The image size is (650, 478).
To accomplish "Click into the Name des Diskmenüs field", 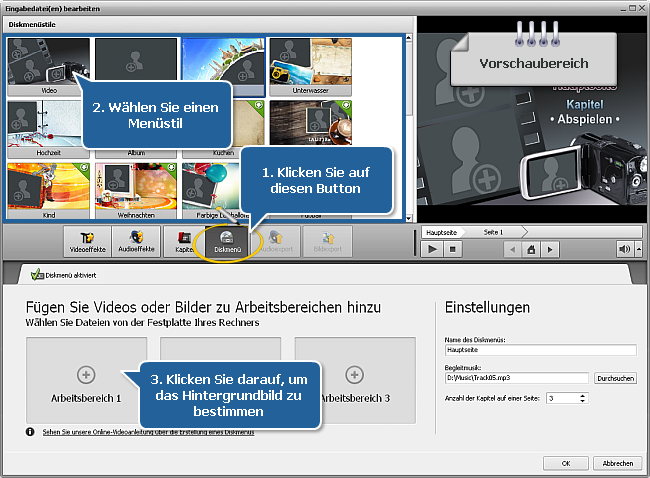I will 541,350.
